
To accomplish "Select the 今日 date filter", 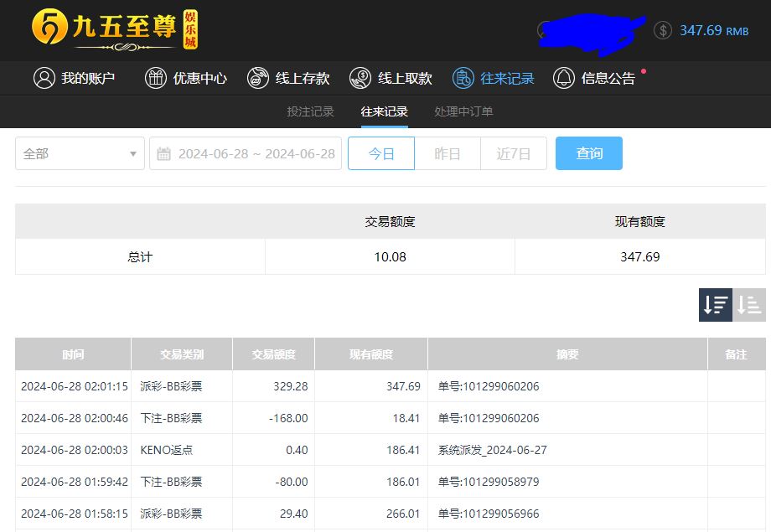I will click(x=381, y=153).
